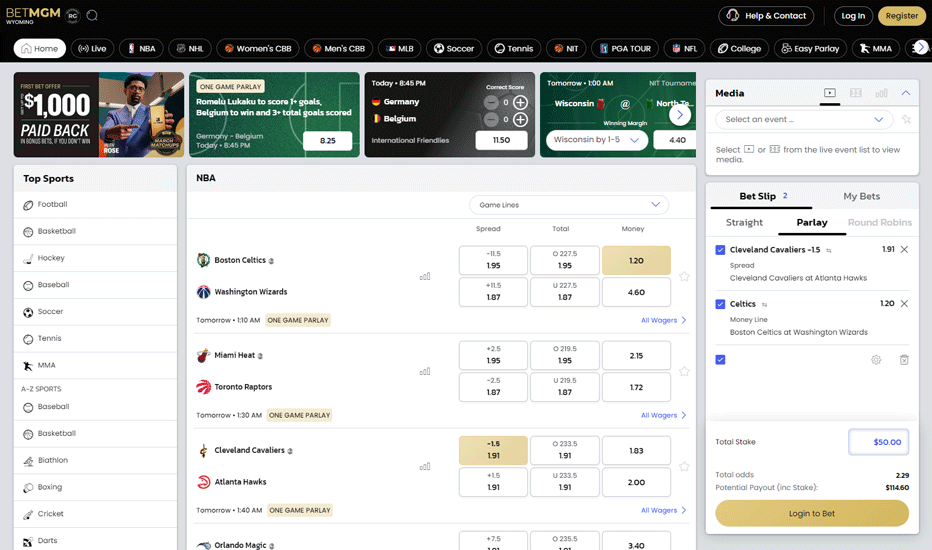Open bet slip settings gear

click(x=876, y=360)
